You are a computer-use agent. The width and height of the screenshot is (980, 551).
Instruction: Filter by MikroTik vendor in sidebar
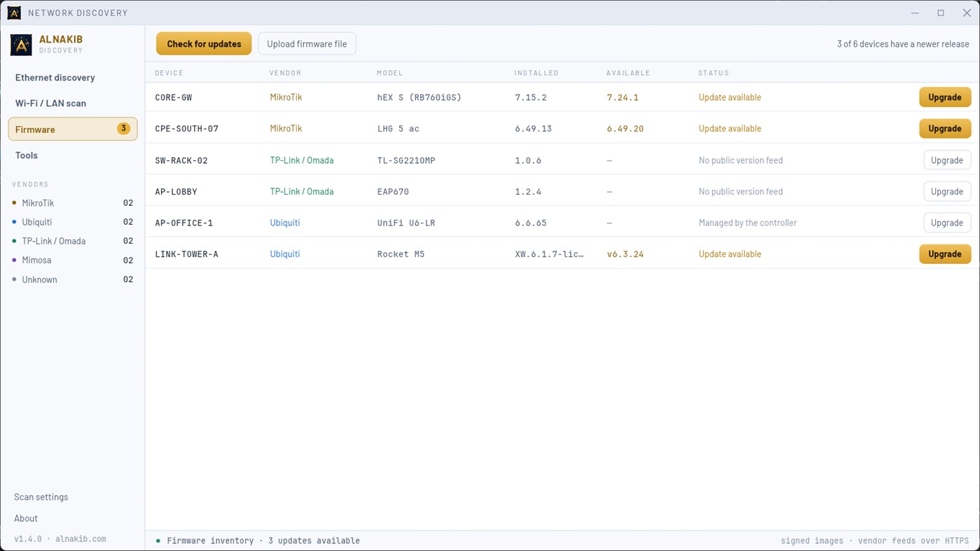[x=73, y=203]
